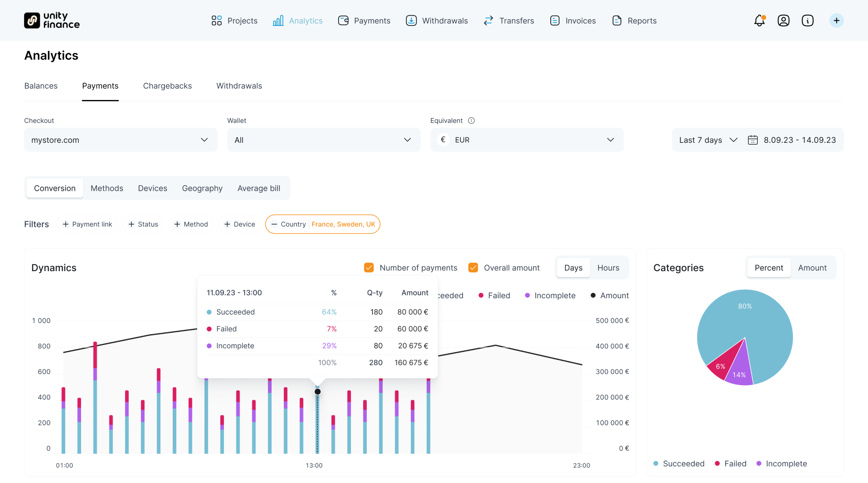Open Withdrawals via its download icon
The image size is (868, 483).
coord(411,21)
